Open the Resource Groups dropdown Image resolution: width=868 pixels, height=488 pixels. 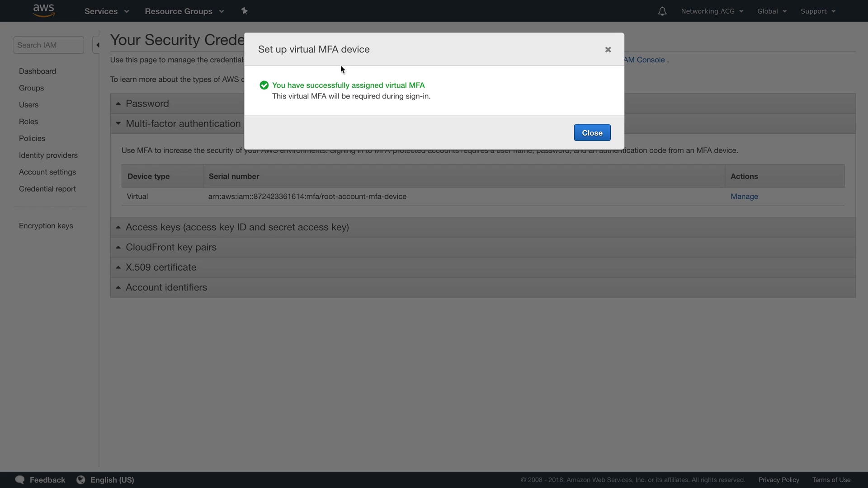[184, 11]
